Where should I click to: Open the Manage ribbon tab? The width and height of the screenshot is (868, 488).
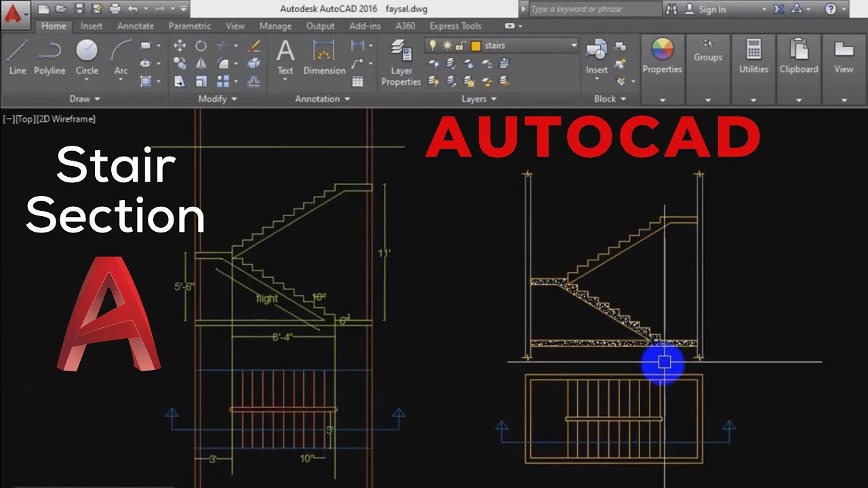[275, 26]
